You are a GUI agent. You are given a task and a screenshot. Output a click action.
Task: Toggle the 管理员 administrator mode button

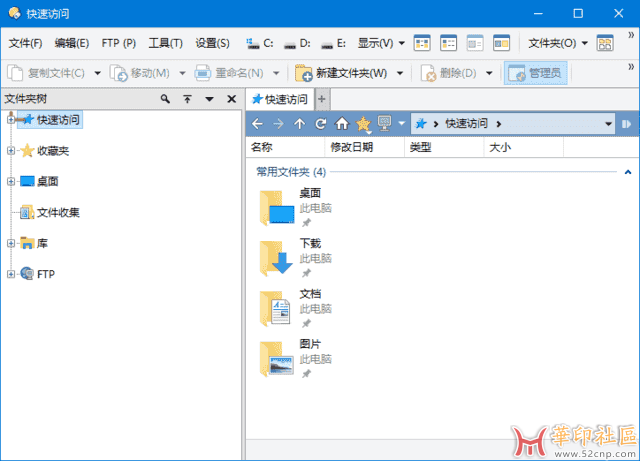(535, 73)
